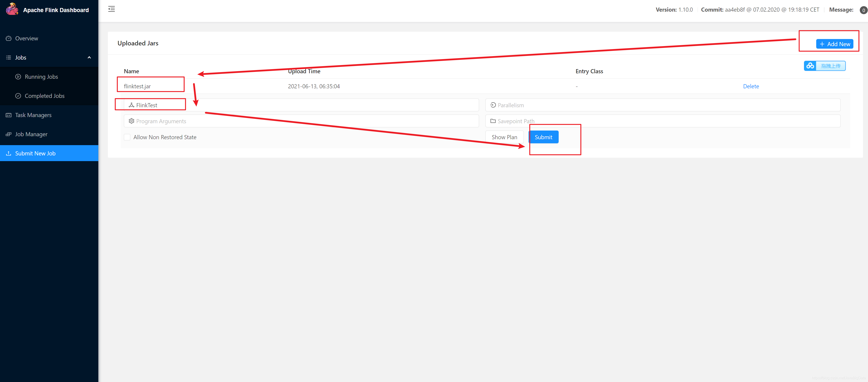This screenshot has width=868, height=382.
Task: Click the cloud drag-upload widget
Action: (824, 66)
